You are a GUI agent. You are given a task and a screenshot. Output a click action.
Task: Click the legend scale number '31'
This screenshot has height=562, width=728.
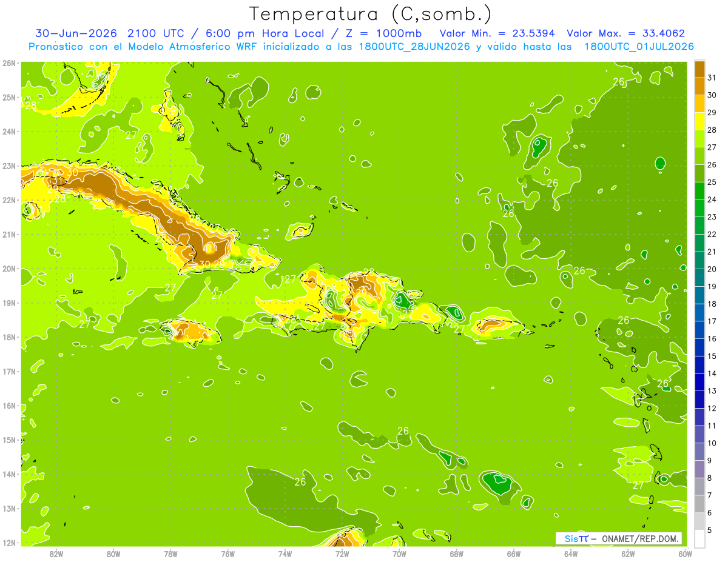pyautogui.click(x=712, y=78)
